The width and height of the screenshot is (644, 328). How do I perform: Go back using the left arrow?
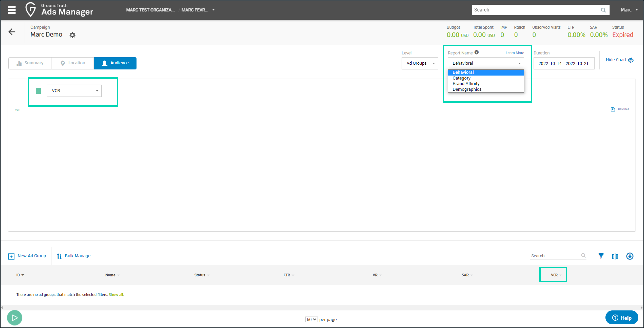click(12, 32)
